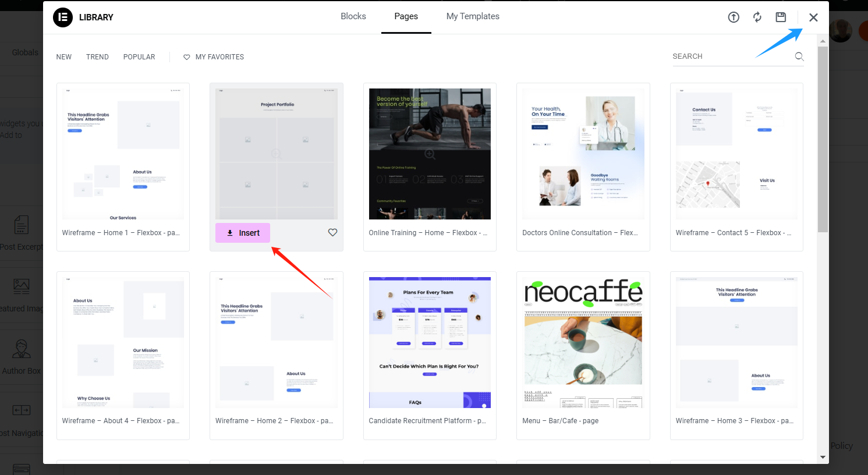This screenshot has height=475, width=868.
Task: Click the search magnifier icon
Action: (x=799, y=56)
